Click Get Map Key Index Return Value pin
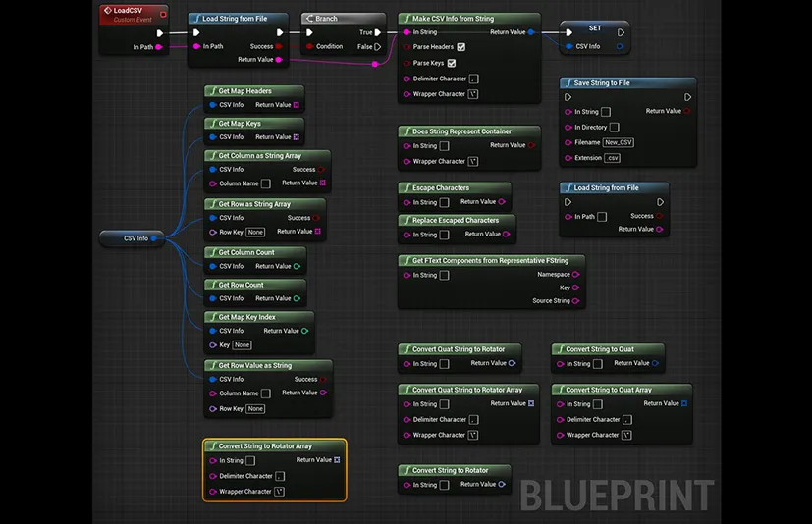This screenshot has height=524, width=812. tap(305, 331)
